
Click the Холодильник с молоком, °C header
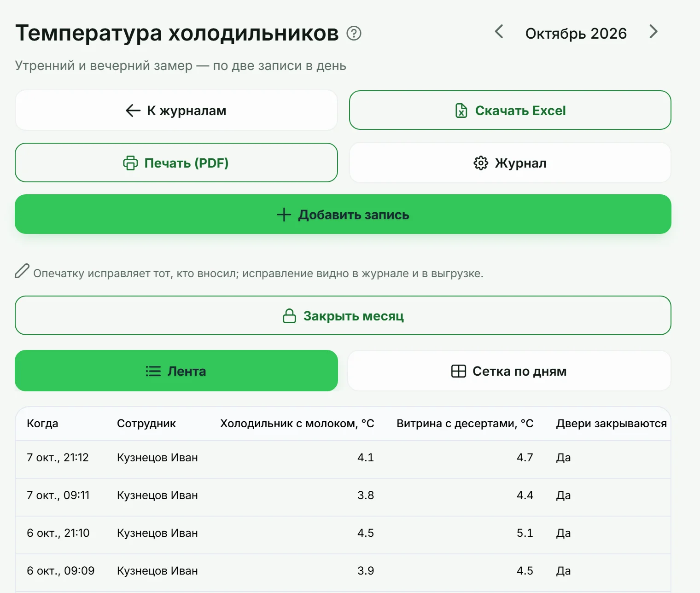pyautogui.click(x=297, y=424)
